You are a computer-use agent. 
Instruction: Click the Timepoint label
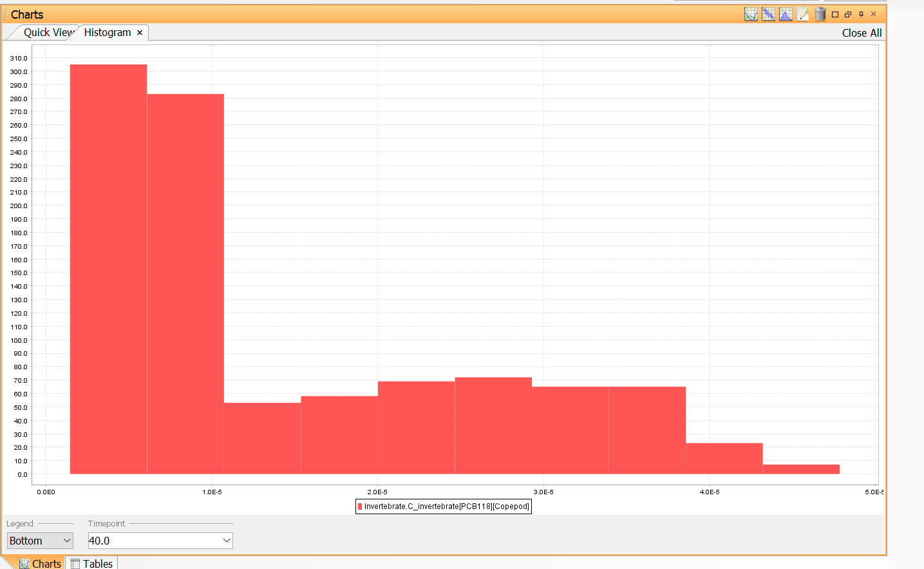coord(107,524)
